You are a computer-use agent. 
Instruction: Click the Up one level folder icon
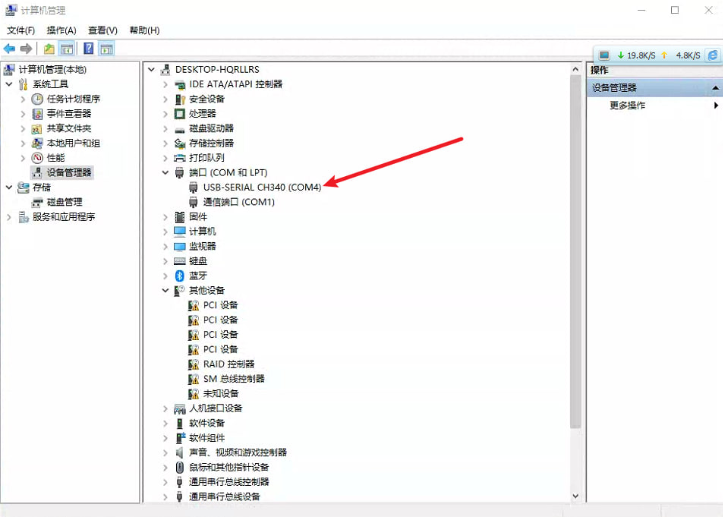click(49, 48)
